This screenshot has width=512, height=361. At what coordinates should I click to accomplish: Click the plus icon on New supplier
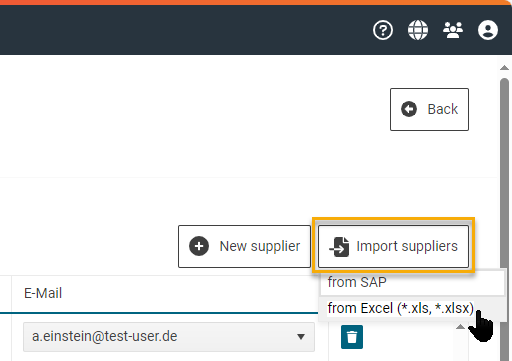tap(199, 246)
